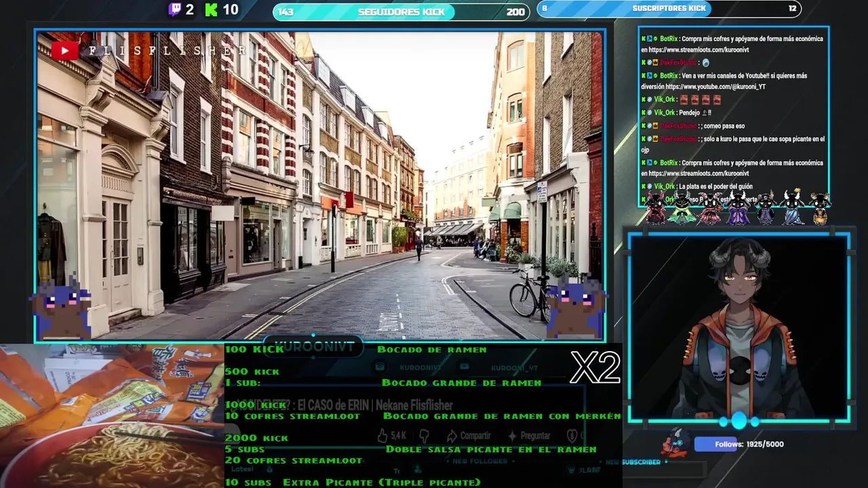Click 'Bocado grande de ramen con merkén'
Screen dimensions: 868x488
point(502,416)
